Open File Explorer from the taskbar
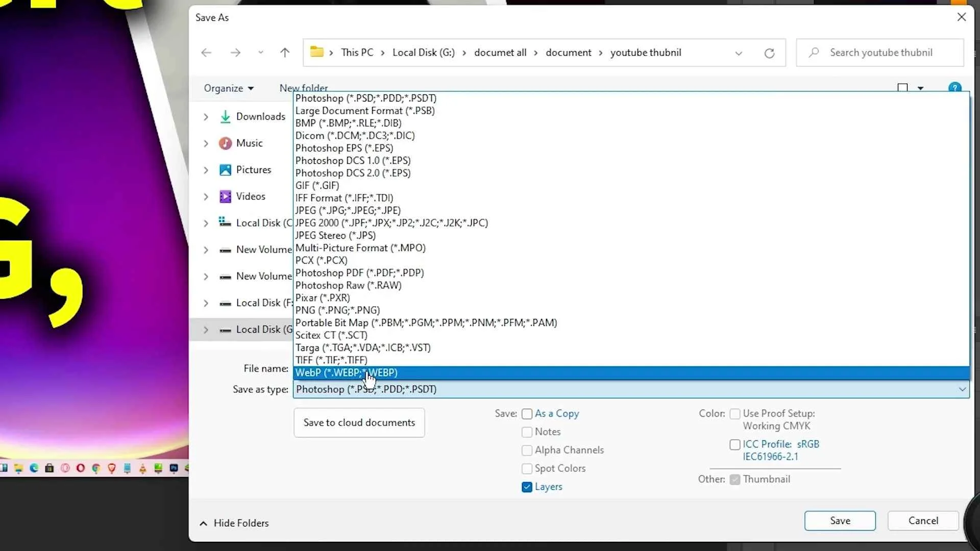 pyautogui.click(x=19, y=468)
